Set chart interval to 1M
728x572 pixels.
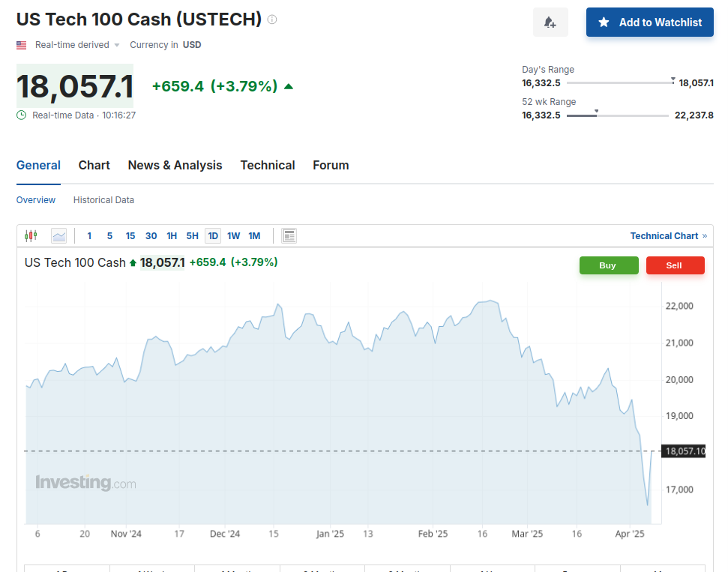254,236
